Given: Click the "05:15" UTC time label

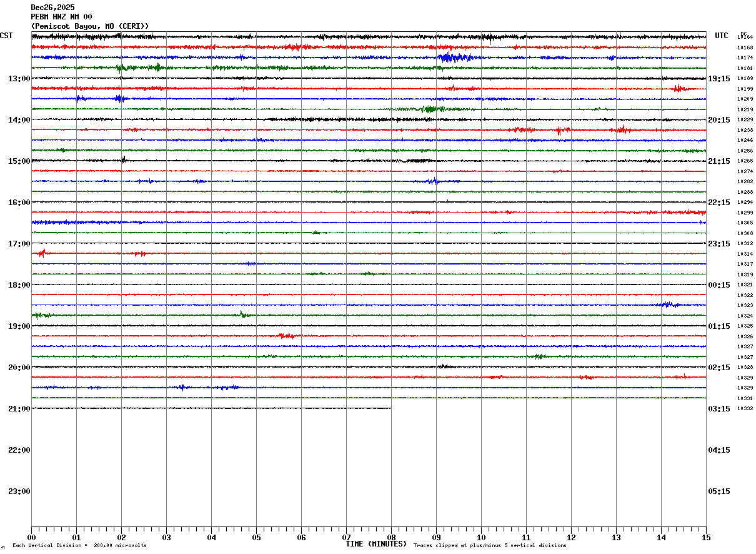Looking at the screenshot, I should click(719, 491).
